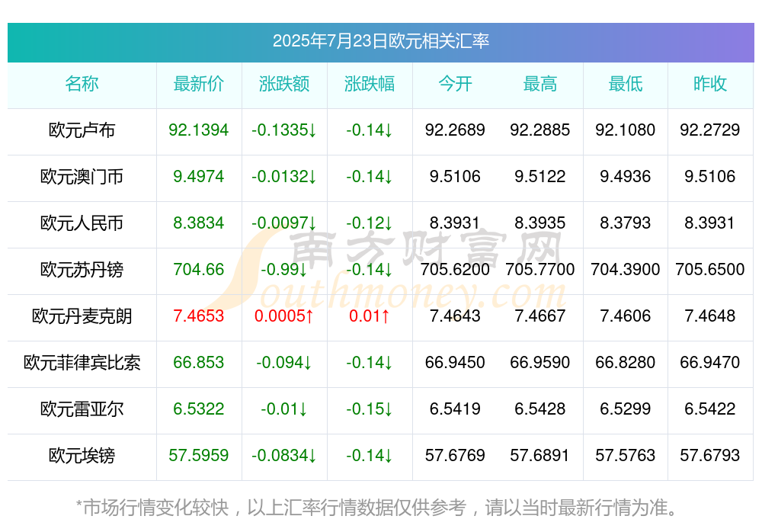Click latest price 6.5322
Viewport: 762px width, 532px height.
pos(198,409)
